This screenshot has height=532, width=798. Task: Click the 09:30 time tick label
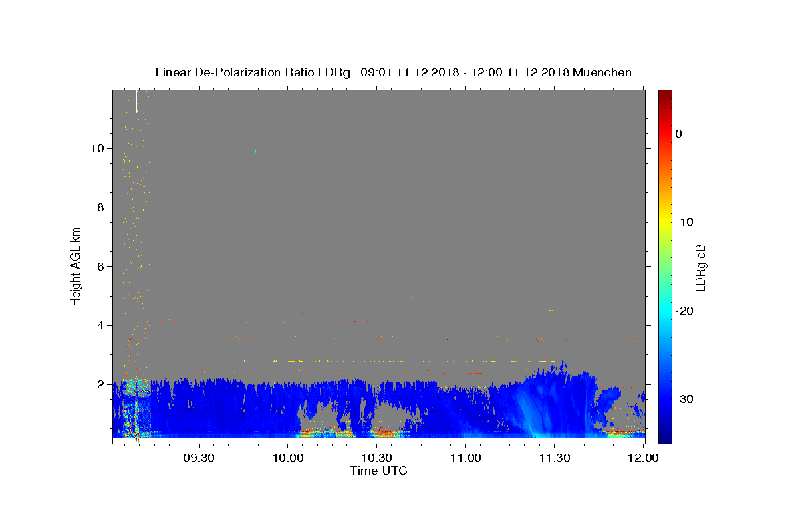click(x=199, y=458)
